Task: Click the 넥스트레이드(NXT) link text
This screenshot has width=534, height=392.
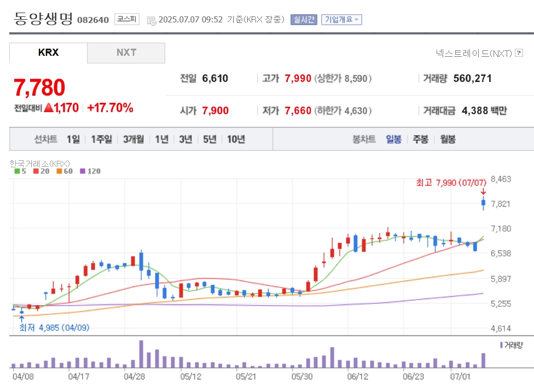Action: (474, 53)
